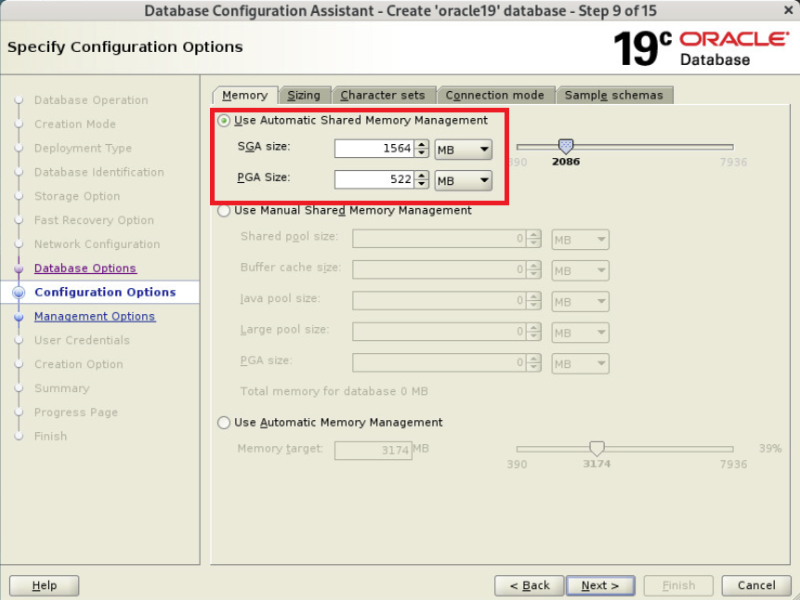Image resolution: width=800 pixels, height=600 pixels.
Task: Click the Help button
Action: [x=44, y=585]
